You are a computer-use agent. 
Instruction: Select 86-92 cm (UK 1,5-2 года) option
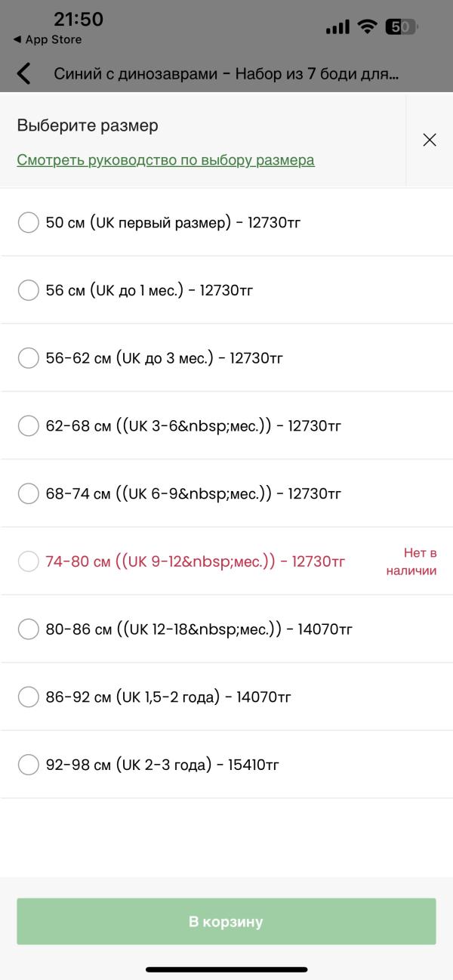(x=28, y=697)
